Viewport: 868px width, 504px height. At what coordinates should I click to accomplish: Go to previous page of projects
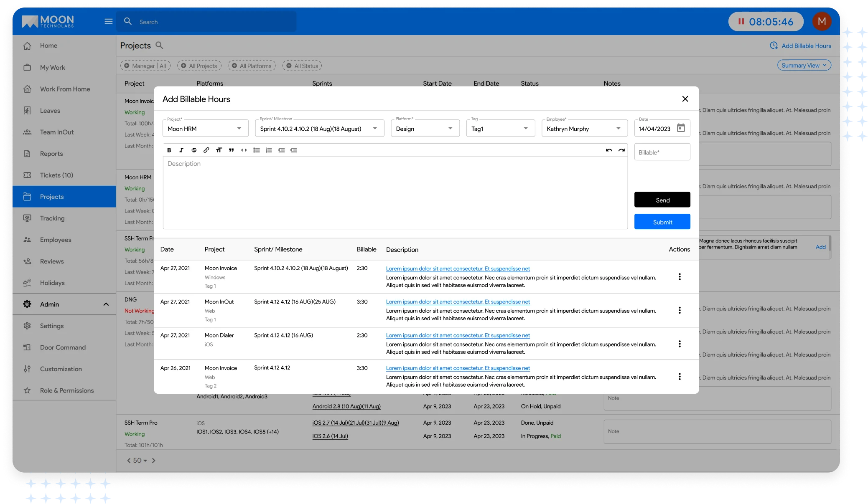[x=129, y=461]
